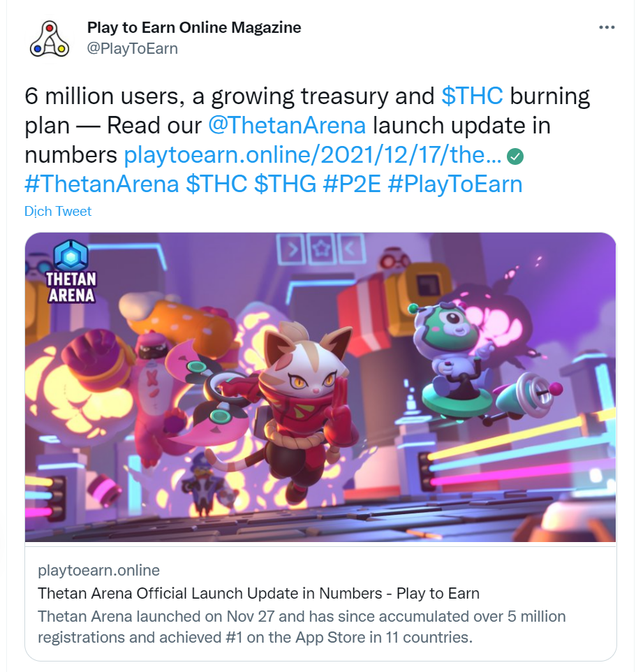Open the @ThetanArena mention
This screenshot has width=636, height=672.
click(x=287, y=125)
